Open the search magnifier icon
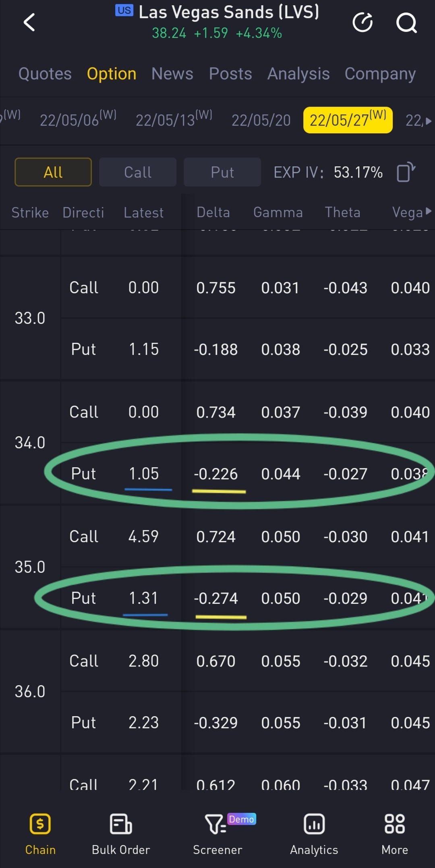 click(406, 23)
